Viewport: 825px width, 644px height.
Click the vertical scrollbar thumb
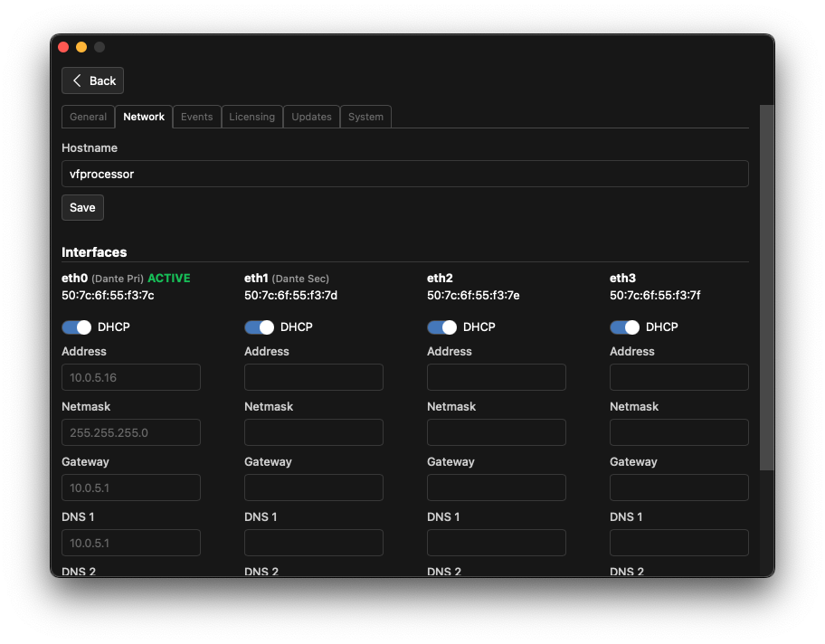point(766,288)
